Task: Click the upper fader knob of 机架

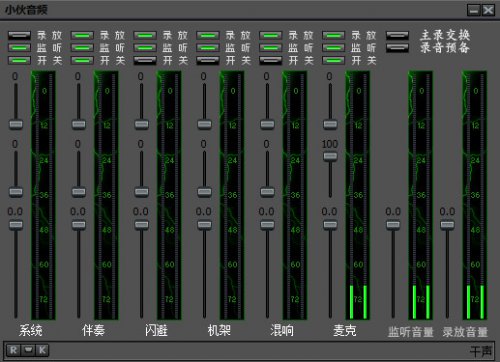Action: (x=204, y=124)
